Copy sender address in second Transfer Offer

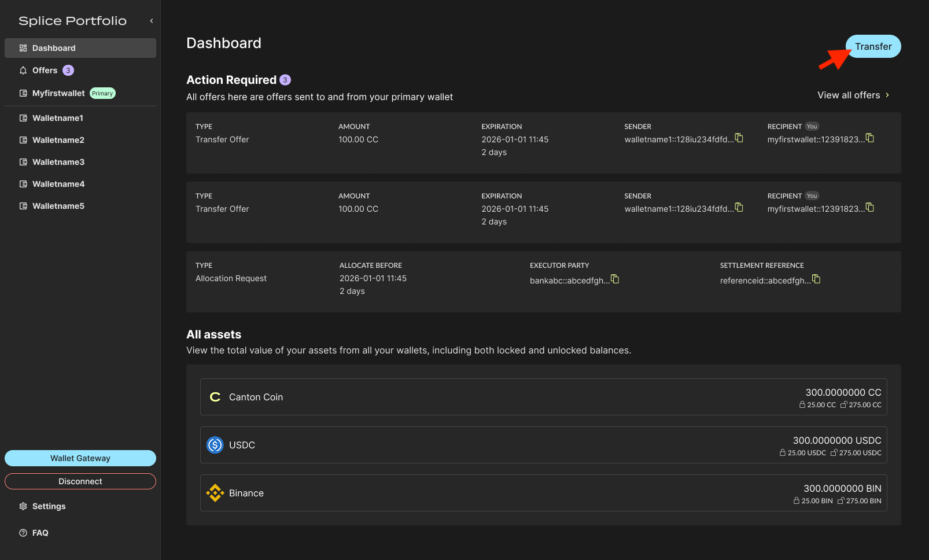pos(739,208)
